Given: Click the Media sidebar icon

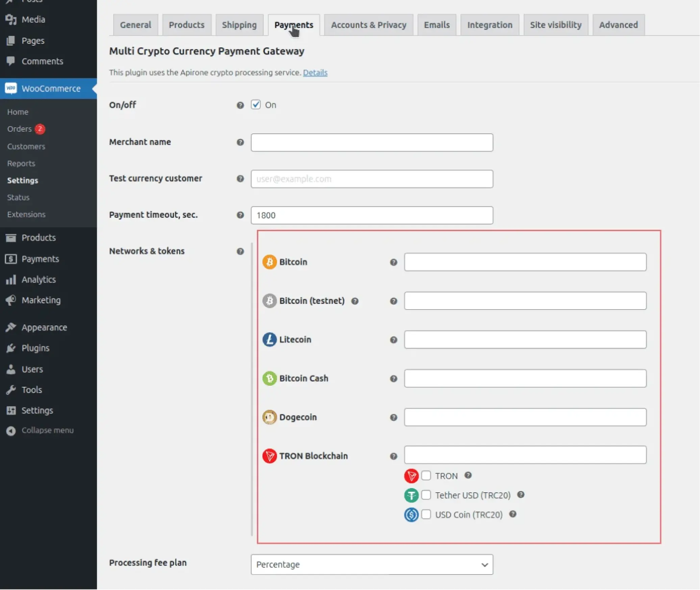Looking at the screenshot, I should pyautogui.click(x=11, y=20).
